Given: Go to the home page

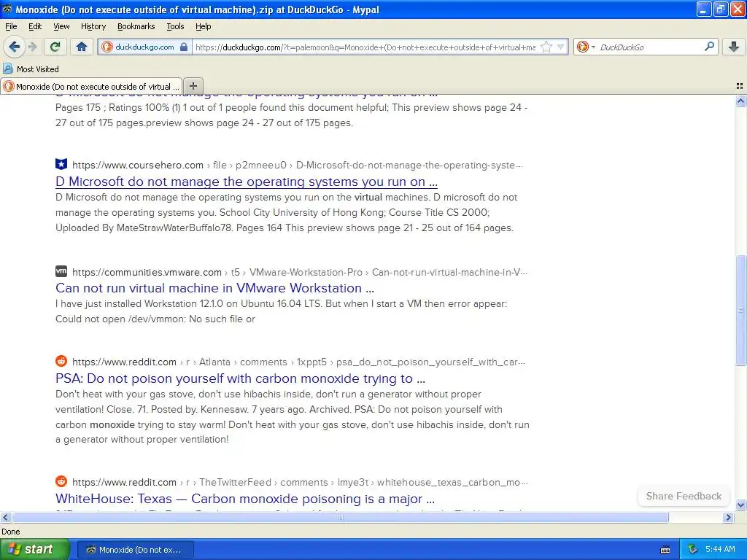Looking at the screenshot, I should pyautogui.click(x=82, y=47).
